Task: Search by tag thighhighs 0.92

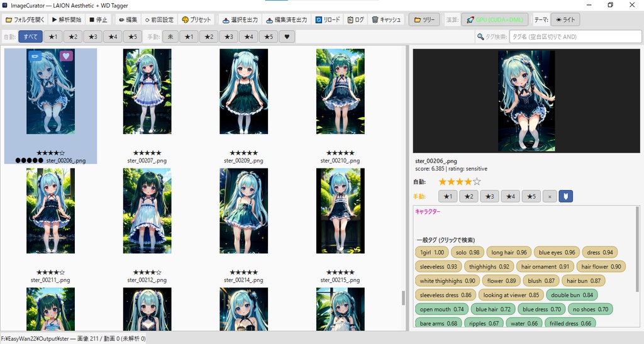Action: coord(489,267)
